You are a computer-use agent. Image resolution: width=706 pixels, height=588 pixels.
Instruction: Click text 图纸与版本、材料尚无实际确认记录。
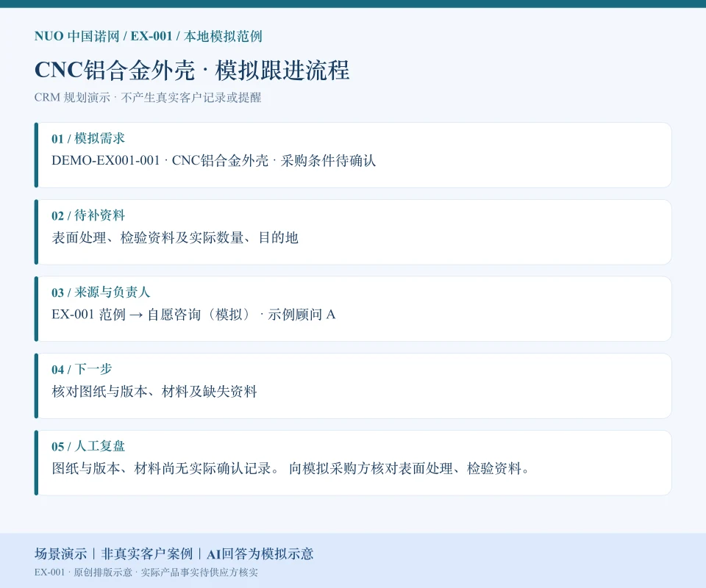pyautogui.click(x=165, y=468)
